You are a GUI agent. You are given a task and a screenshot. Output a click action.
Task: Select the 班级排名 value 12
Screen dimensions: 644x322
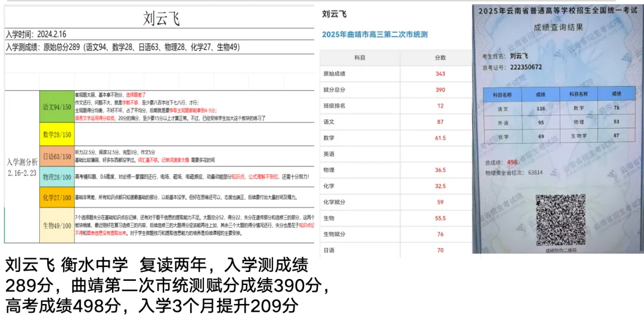(440, 106)
